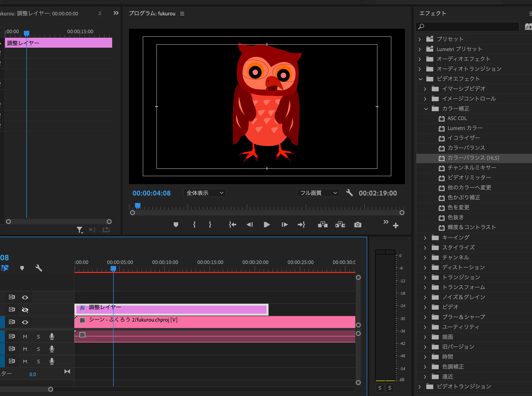Mute the first audio track

[25, 336]
